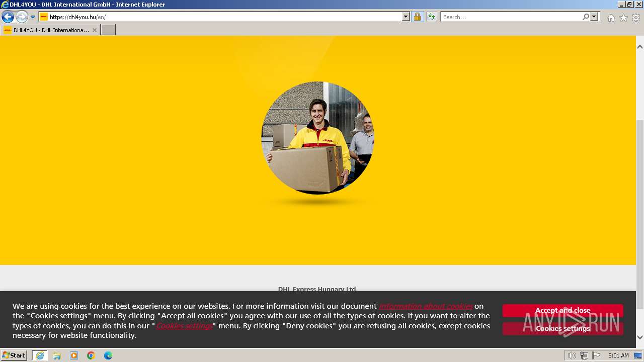Click the refresh page icon
644x362 pixels.
tap(432, 17)
